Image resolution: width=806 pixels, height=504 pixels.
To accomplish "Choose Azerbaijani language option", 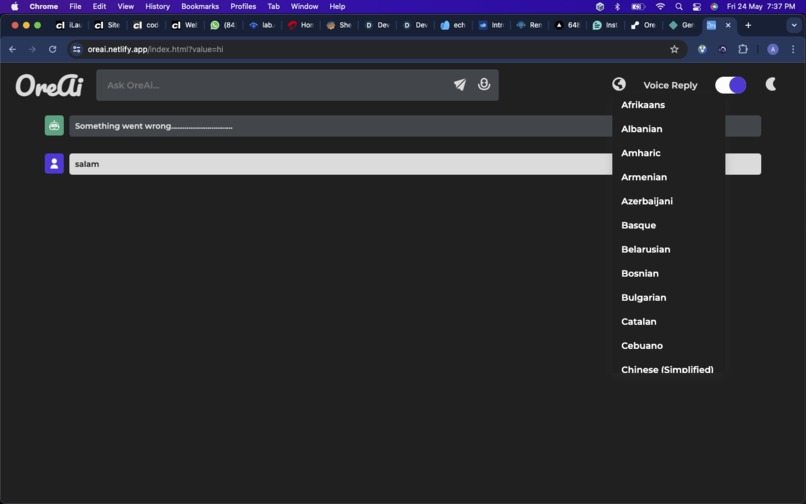I will pos(647,202).
